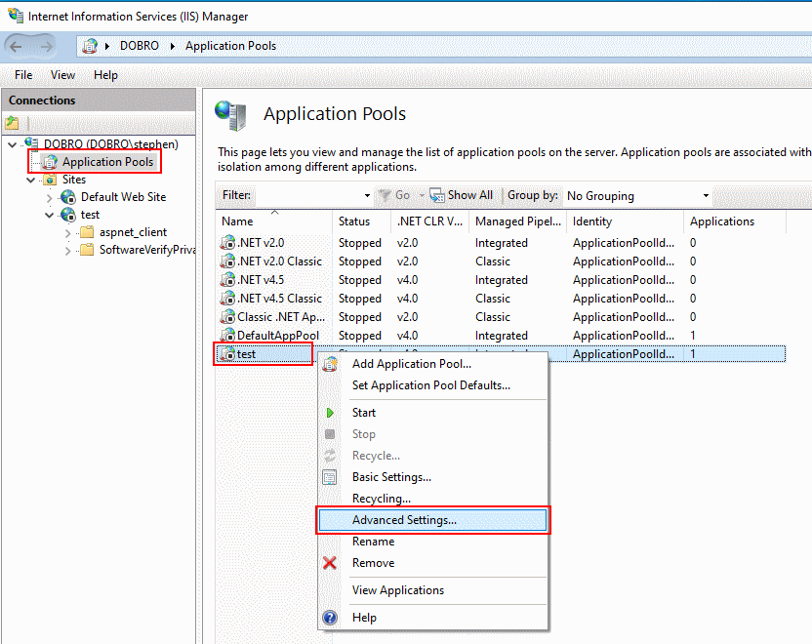Click the red Remove X icon
The width and height of the screenshot is (812, 644).
(329, 563)
